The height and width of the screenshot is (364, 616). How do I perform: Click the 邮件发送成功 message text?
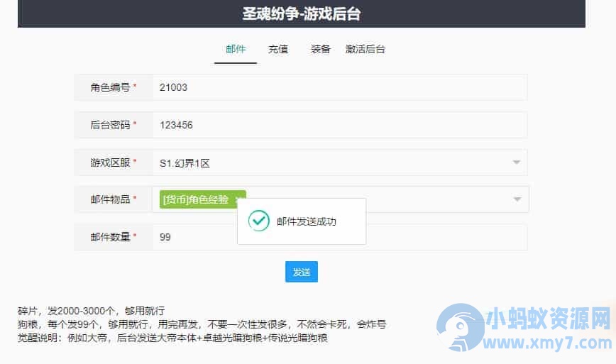coord(307,221)
